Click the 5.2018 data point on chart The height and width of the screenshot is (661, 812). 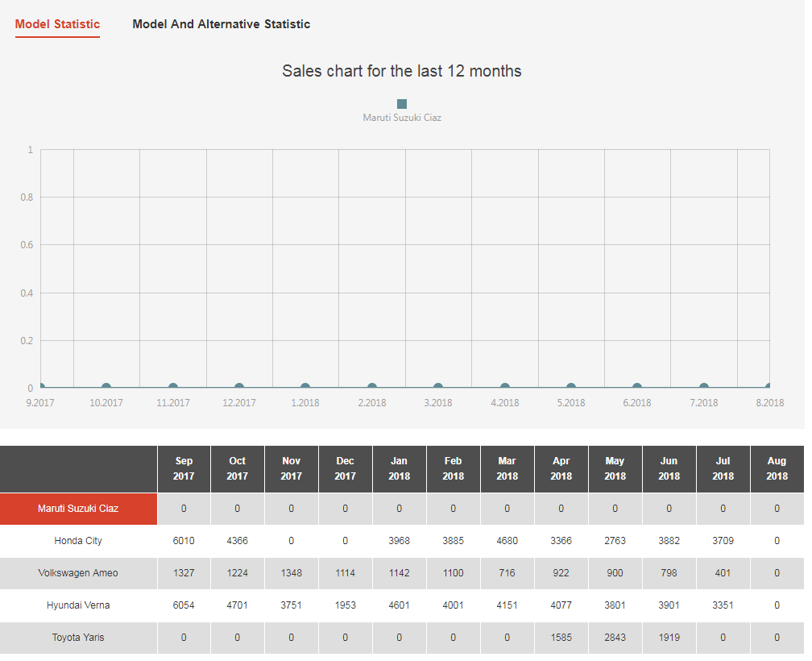pyautogui.click(x=570, y=387)
